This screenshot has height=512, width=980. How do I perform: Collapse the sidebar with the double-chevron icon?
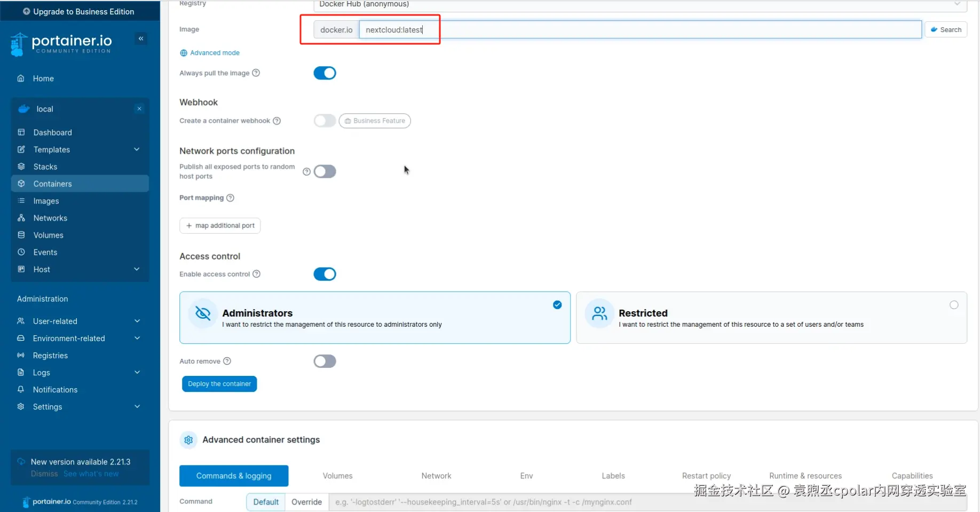tap(141, 38)
